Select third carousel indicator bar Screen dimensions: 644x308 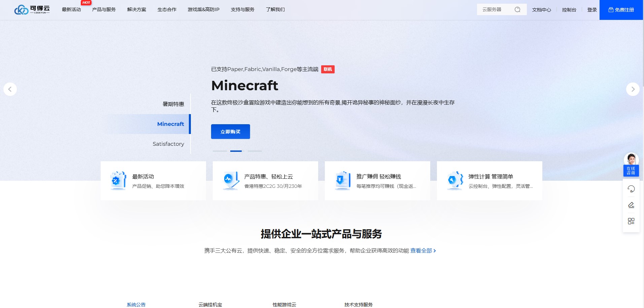point(255,151)
